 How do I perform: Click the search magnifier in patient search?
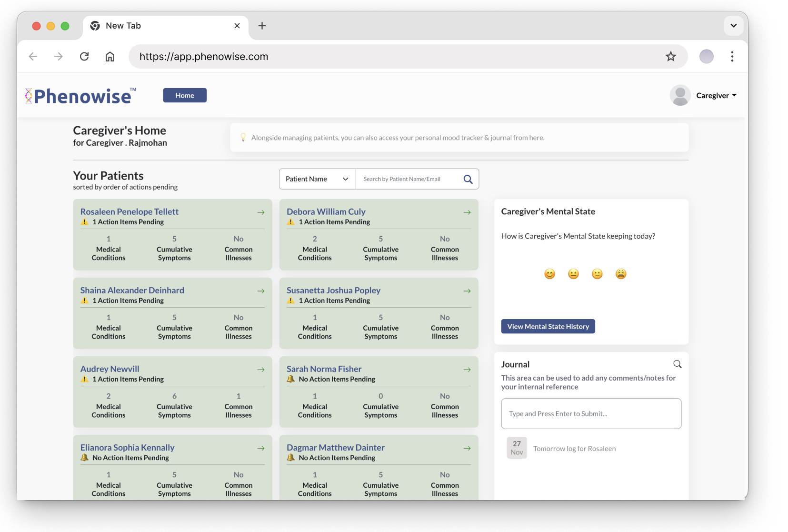click(468, 179)
